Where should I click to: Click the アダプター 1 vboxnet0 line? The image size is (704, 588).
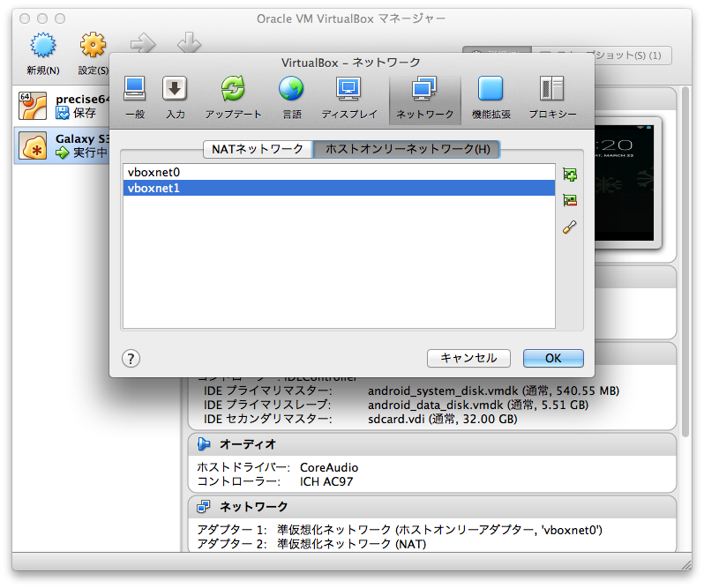[400, 530]
